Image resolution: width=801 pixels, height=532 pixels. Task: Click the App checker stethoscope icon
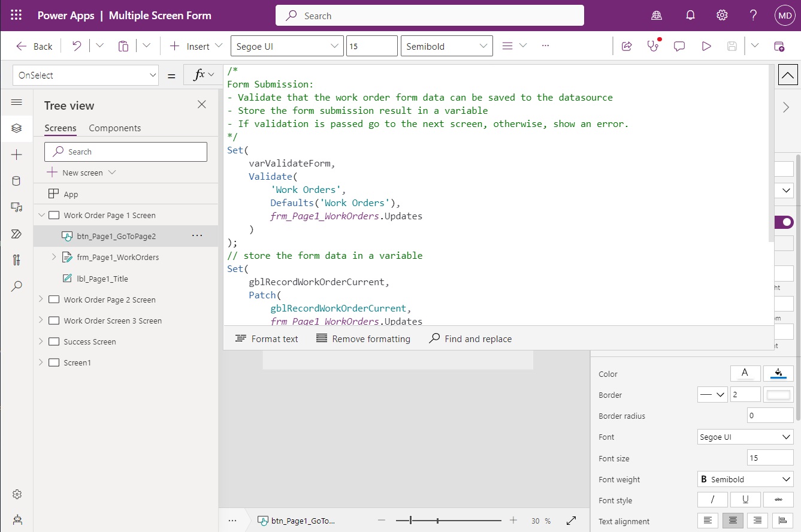point(653,46)
